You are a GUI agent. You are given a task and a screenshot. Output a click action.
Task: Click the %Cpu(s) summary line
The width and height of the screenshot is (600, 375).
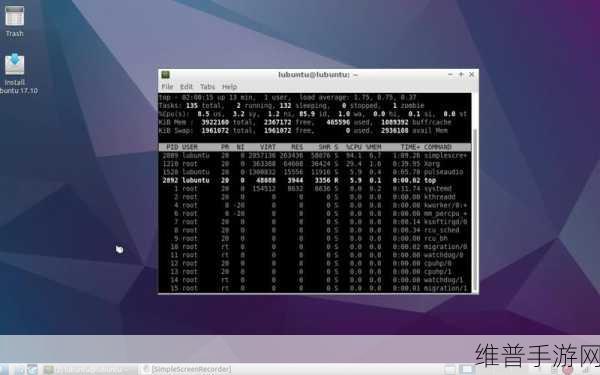pos(313,114)
